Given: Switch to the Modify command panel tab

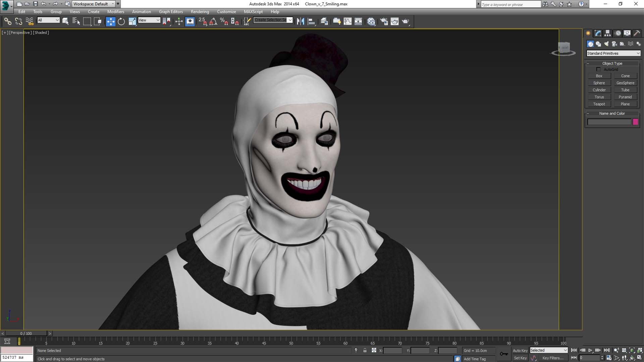Looking at the screenshot, I should coord(598,33).
